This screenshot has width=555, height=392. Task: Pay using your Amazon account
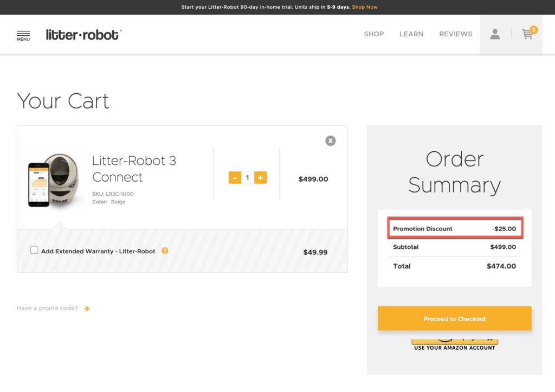point(454,342)
